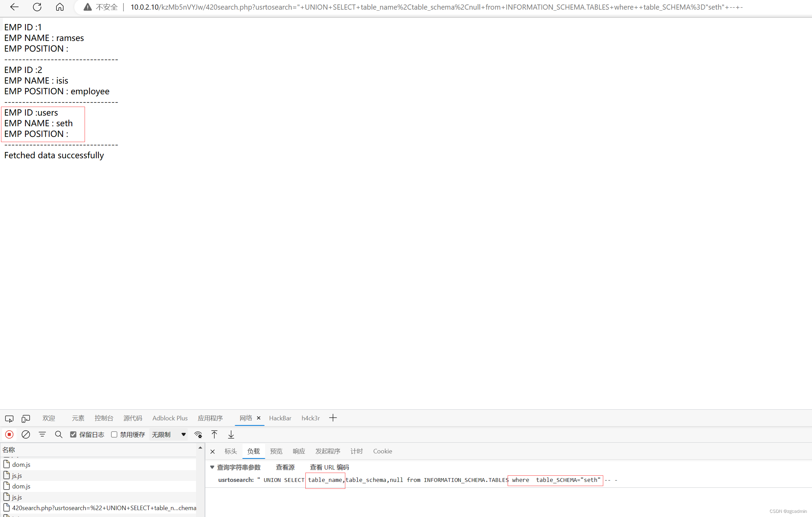Click the 查看 URL 编码 link
The width and height of the screenshot is (812, 517).
[329, 467]
